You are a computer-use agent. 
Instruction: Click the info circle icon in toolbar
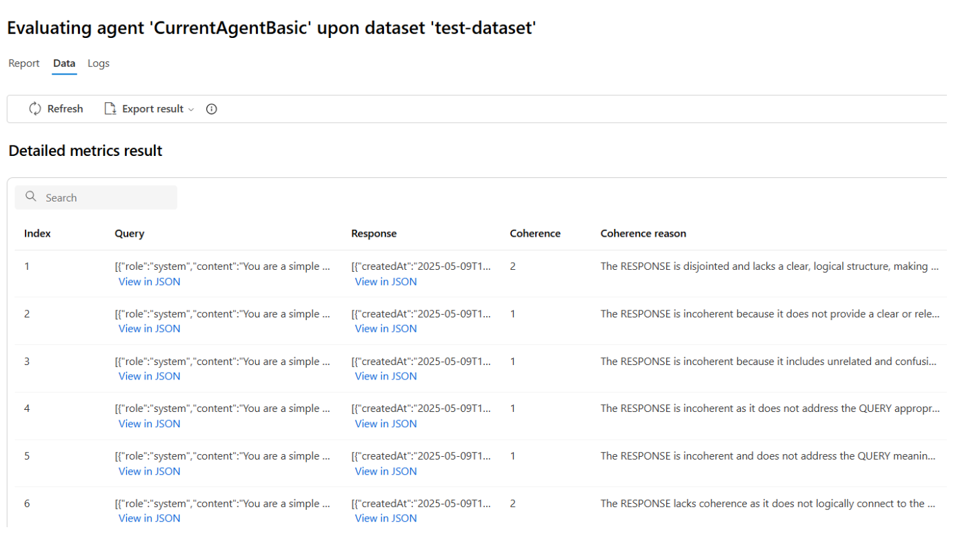(x=212, y=109)
